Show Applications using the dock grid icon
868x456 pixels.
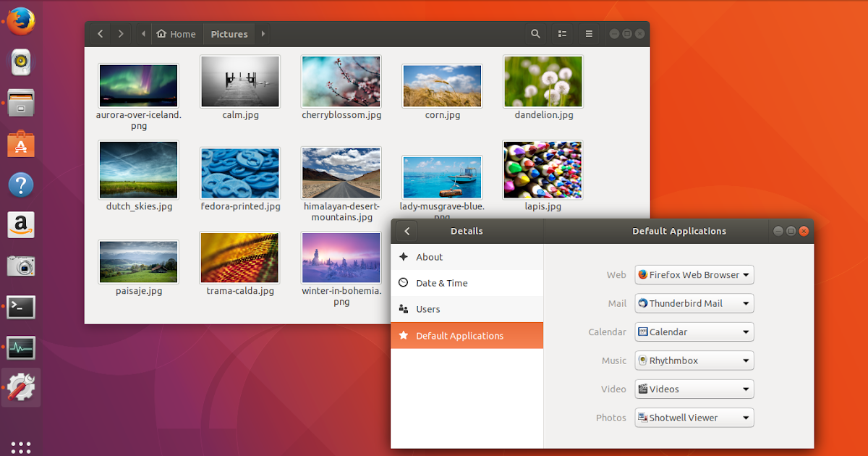(21, 447)
